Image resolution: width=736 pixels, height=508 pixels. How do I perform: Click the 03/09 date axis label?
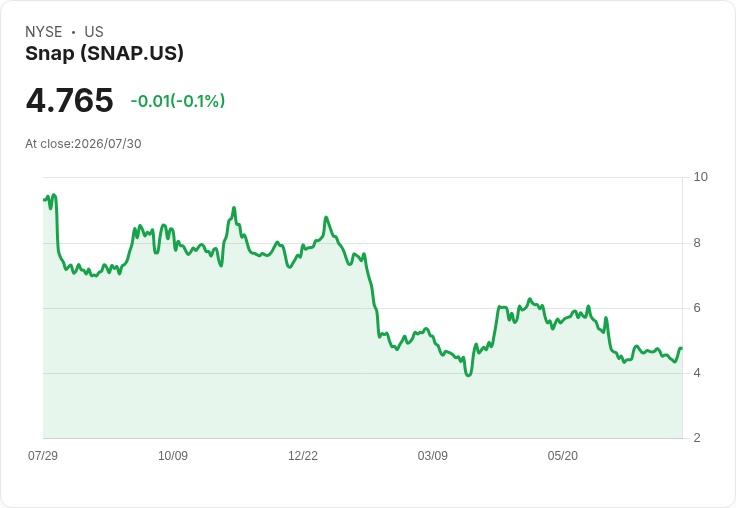432,455
